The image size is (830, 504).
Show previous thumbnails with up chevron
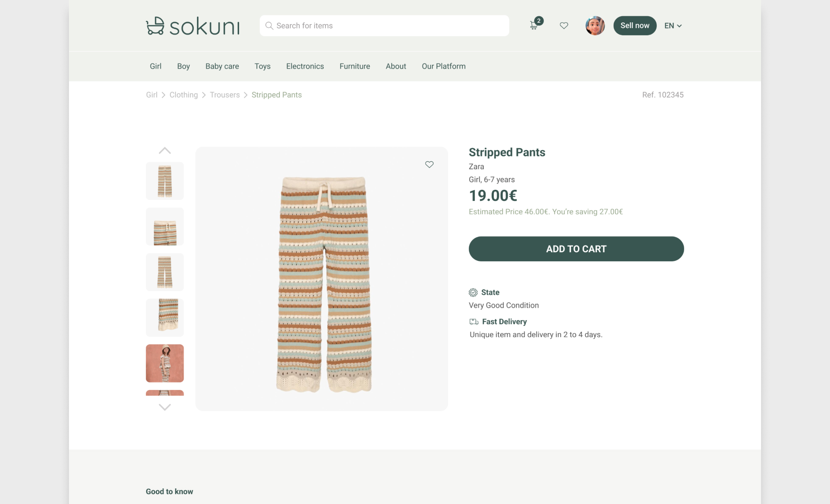click(x=165, y=151)
